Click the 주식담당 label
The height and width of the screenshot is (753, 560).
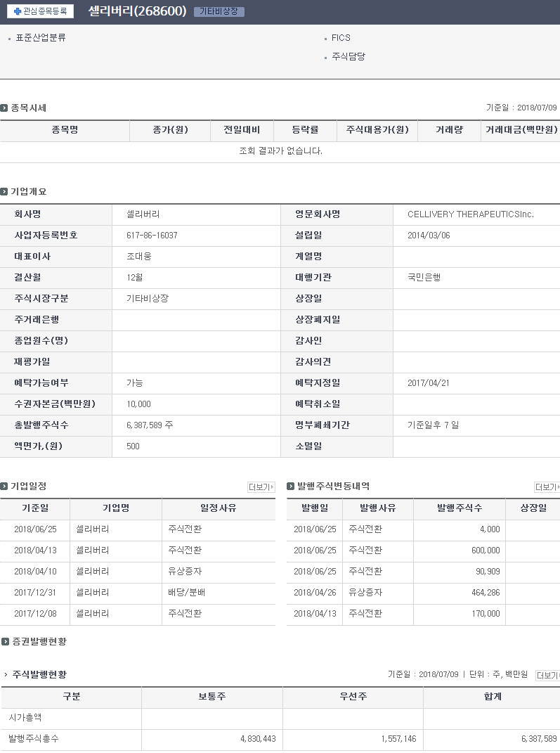tap(349, 57)
